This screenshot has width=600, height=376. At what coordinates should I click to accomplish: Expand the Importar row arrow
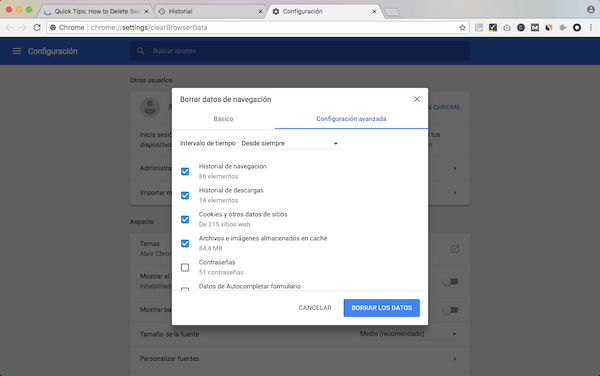coord(455,193)
